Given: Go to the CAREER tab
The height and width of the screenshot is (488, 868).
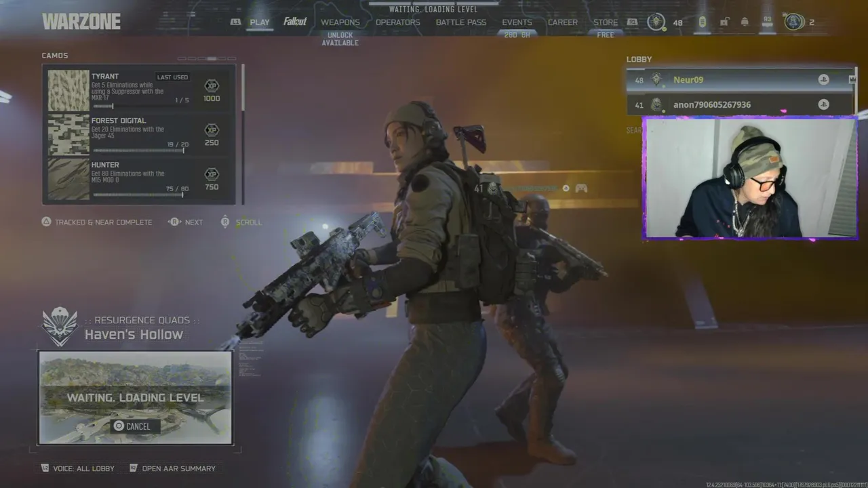Looking at the screenshot, I should click(563, 22).
